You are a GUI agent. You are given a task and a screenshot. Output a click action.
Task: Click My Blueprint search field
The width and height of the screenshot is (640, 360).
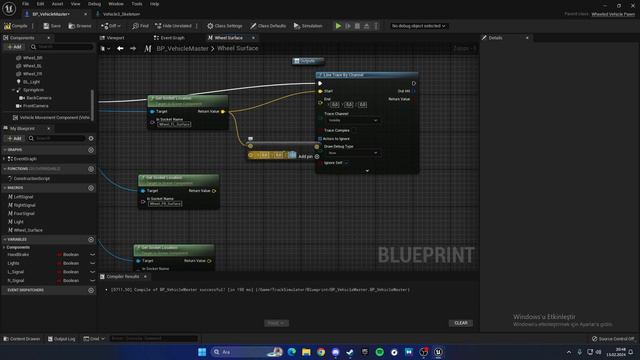click(57, 138)
